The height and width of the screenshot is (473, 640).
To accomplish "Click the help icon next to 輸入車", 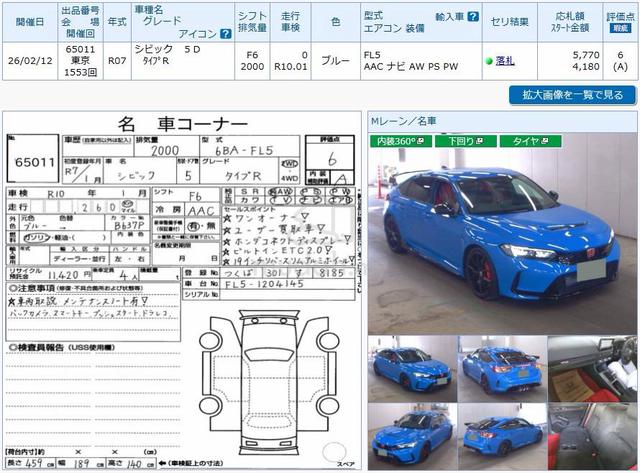I will click(x=473, y=16).
